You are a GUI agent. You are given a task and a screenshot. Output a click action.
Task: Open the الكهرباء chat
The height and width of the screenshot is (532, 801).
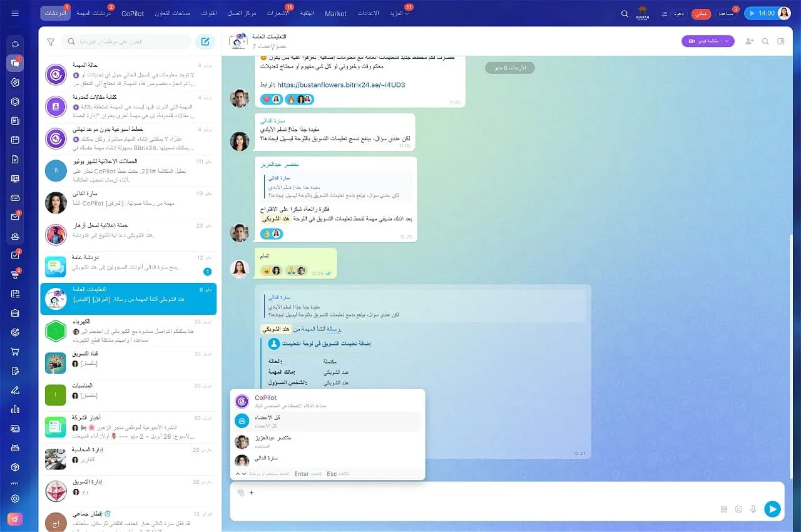(130, 330)
